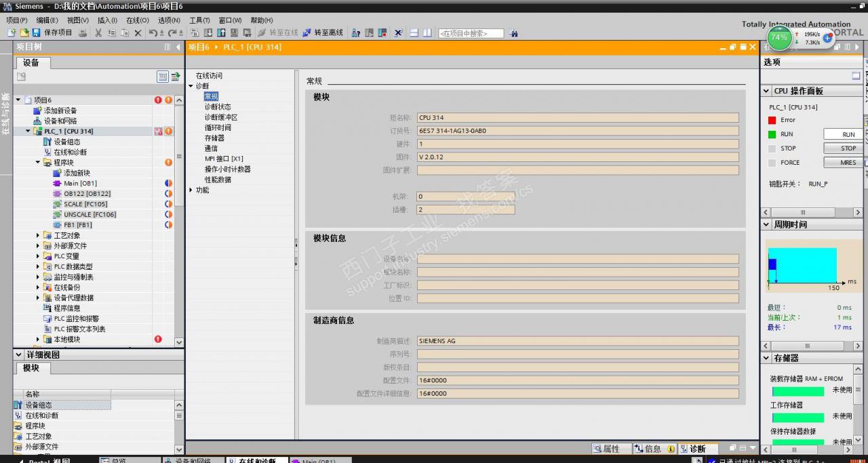This screenshot has width=868, height=463.
Task: Click the 在线和诊断 stethoscope icon in project tree
Action: [x=47, y=152]
